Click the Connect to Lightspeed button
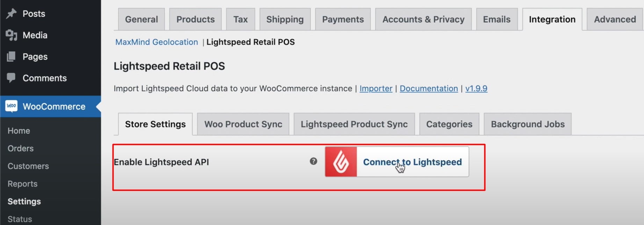 397,162
